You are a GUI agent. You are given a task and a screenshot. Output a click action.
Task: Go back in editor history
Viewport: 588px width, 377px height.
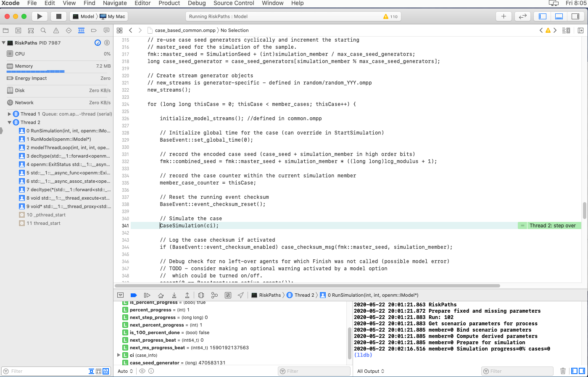(131, 30)
